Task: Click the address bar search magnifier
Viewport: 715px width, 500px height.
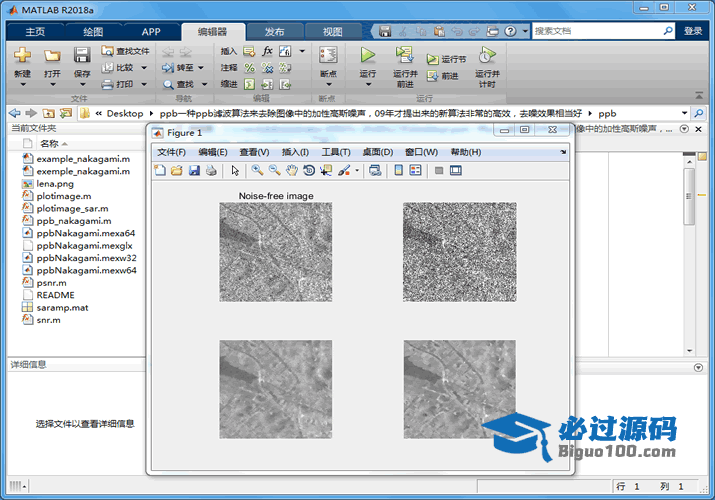Action: (699, 113)
